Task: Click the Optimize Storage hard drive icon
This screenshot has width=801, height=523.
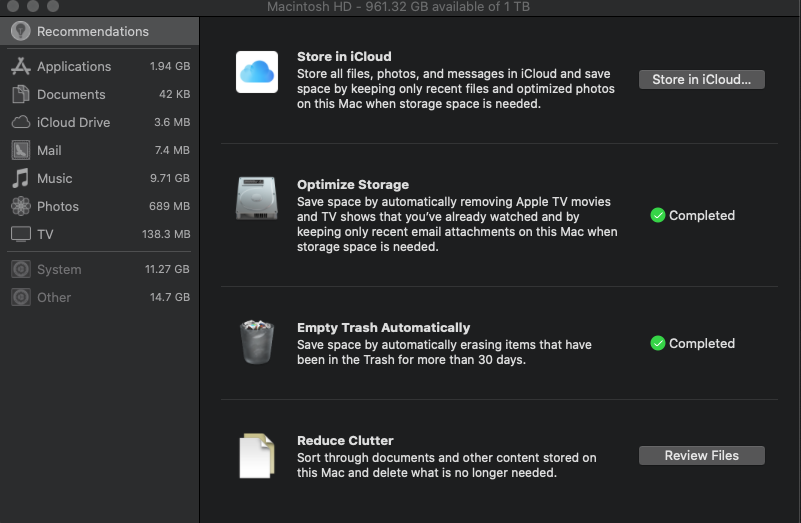Action: (x=257, y=198)
